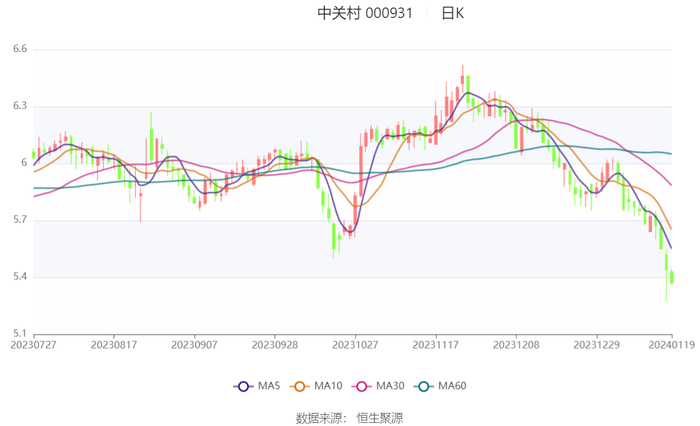Click the 20231117 date label
The height and width of the screenshot is (426, 700).
click(435, 345)
